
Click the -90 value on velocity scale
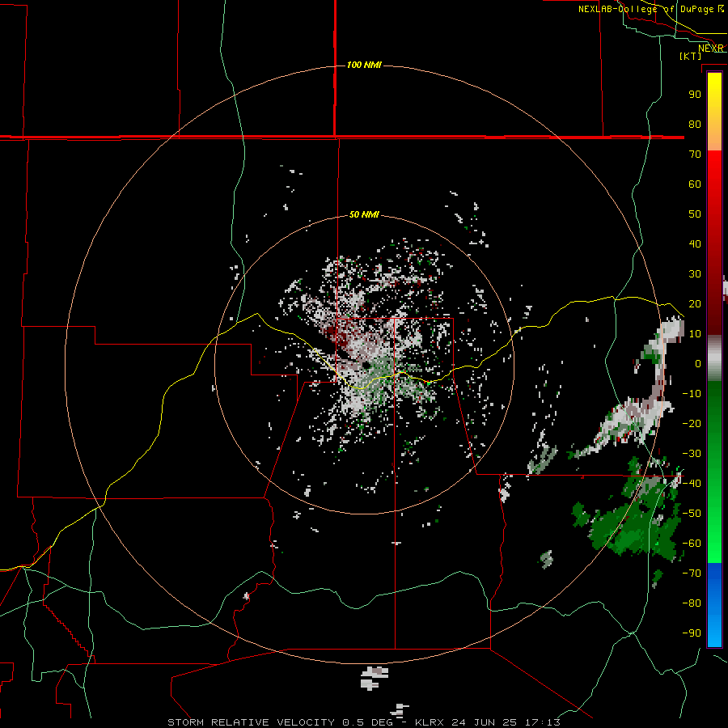click(692, 633)
